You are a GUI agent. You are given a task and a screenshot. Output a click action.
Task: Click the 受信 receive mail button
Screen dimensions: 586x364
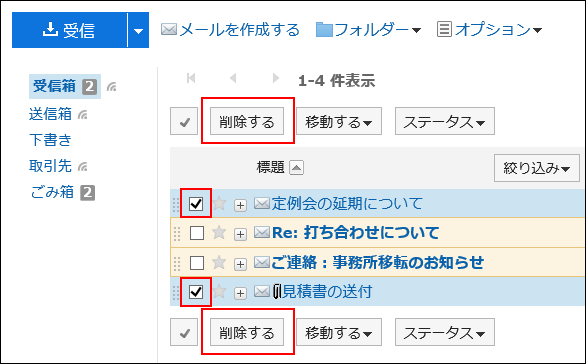70,30
